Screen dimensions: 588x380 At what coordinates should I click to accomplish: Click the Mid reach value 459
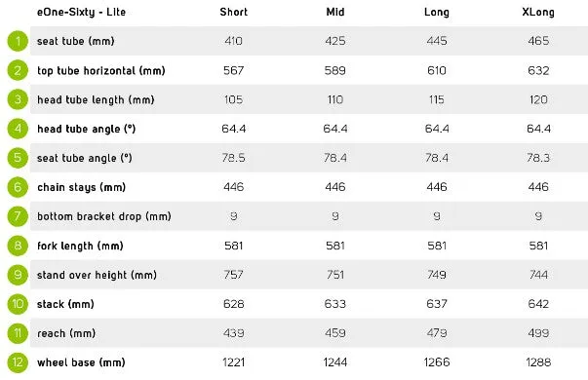tap(335, 333)
